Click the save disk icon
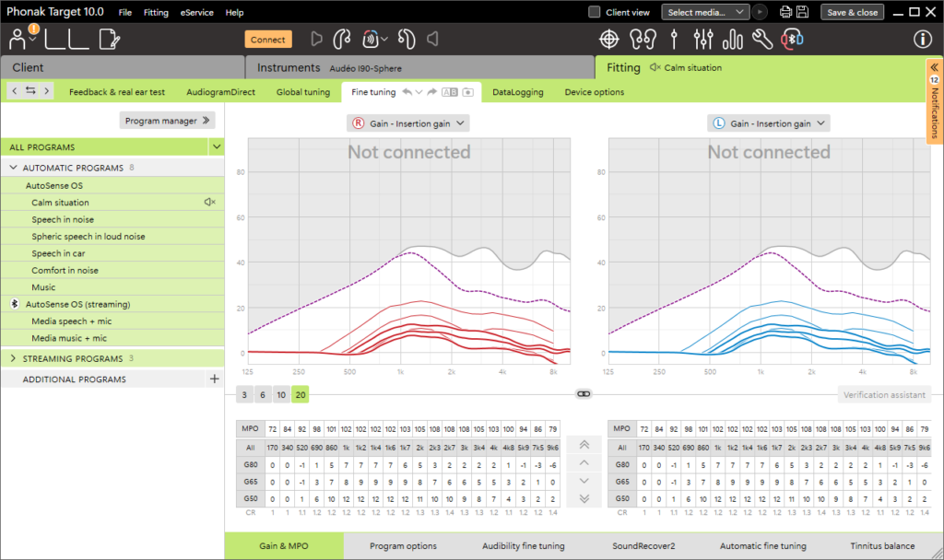 803,12
